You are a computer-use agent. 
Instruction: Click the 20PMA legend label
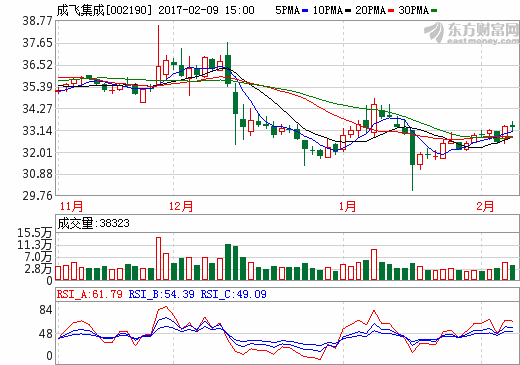pos(371,10)
